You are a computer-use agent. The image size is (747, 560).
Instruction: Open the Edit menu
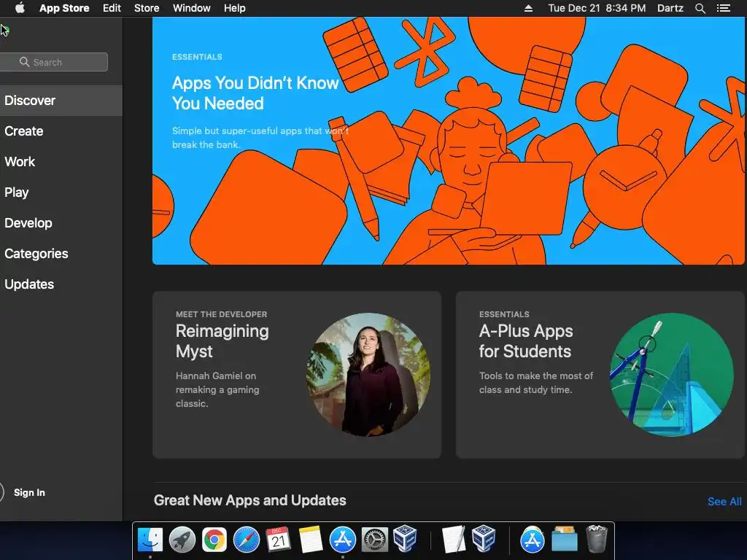pyautogui.click(x=112, y=8)
